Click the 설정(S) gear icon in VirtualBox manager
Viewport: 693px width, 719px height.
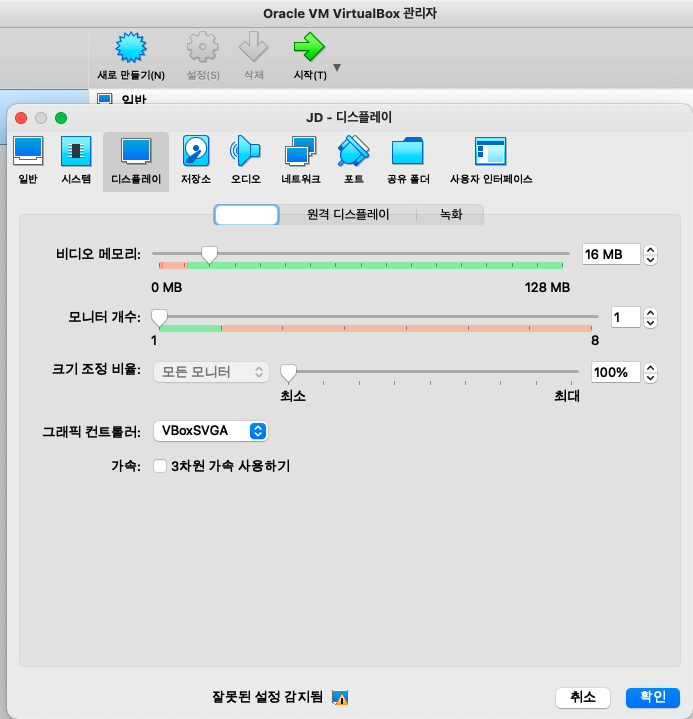(x=203, y=47)
